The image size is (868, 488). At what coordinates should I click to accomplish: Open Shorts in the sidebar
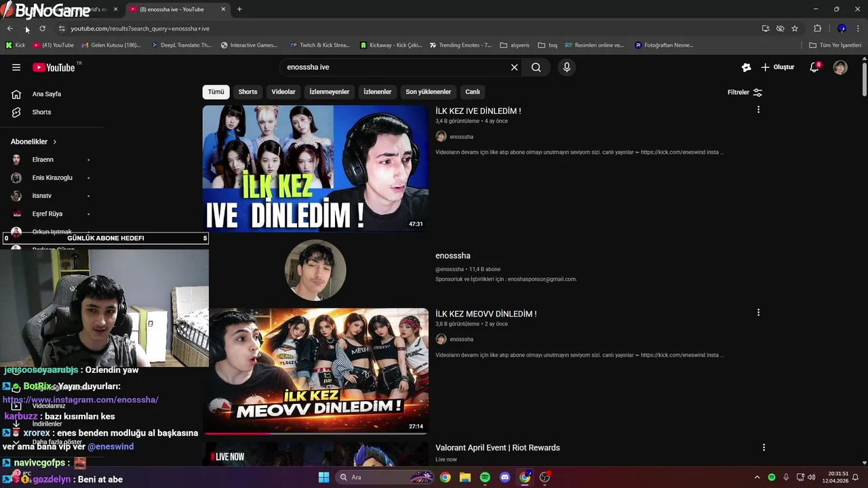coord(41,112)
